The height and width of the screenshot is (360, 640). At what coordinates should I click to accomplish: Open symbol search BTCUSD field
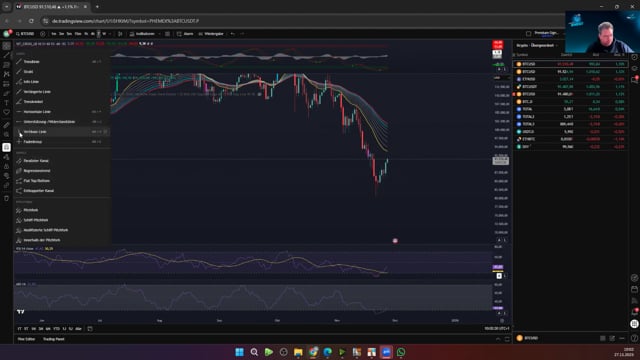(25, 34)
